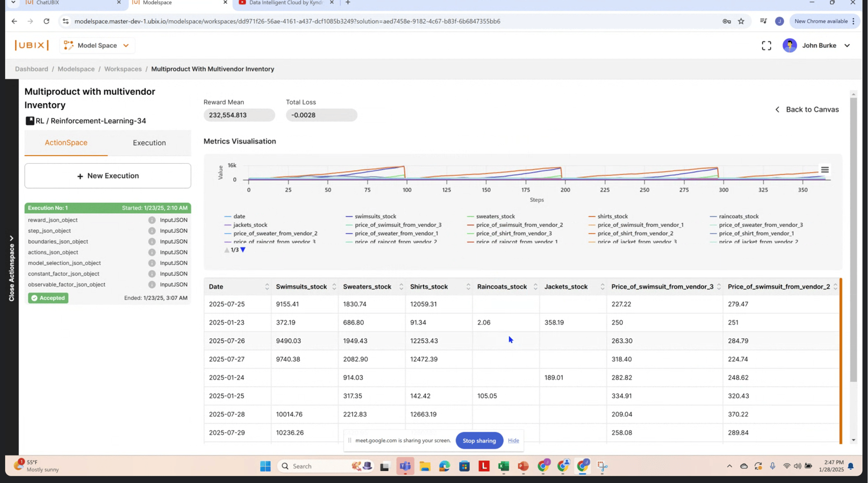Open a new browser tab
The image size is (868, 483).
[x=348, y=3]
